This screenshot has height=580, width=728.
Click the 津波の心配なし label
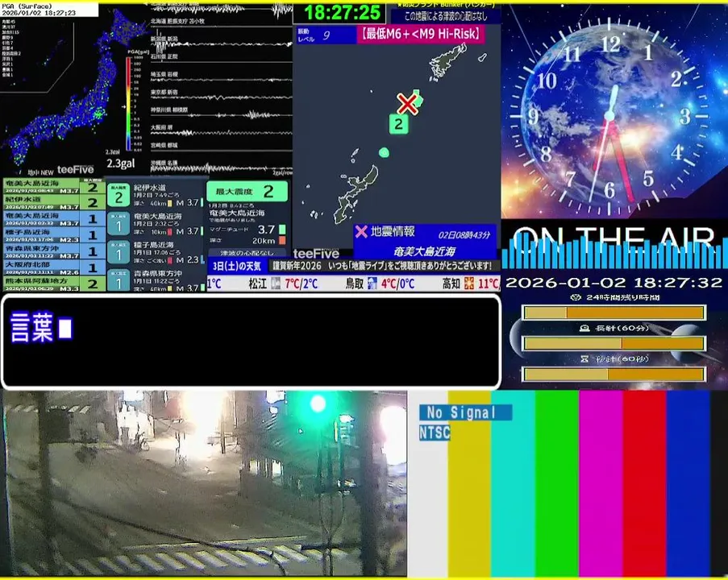click(247, 253)
